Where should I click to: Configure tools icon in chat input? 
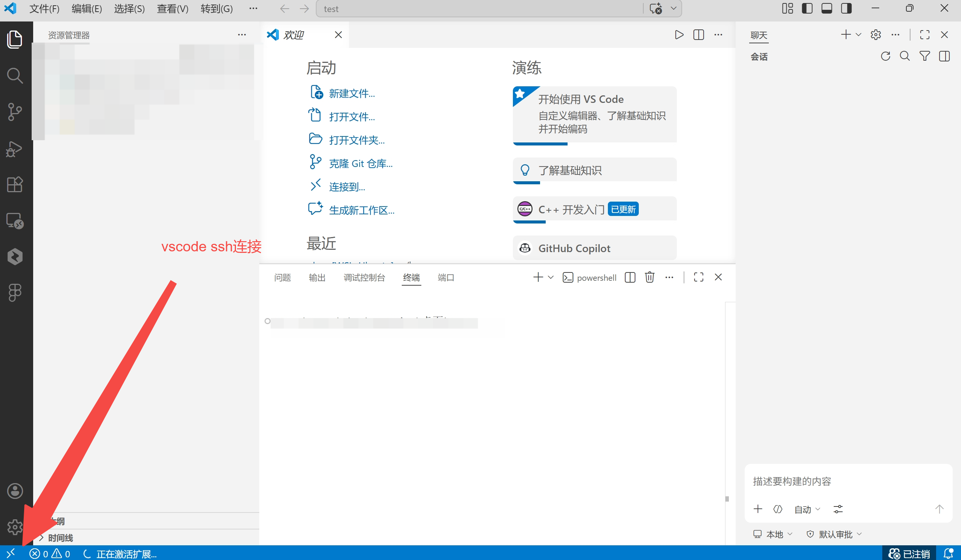coord(838,509)
